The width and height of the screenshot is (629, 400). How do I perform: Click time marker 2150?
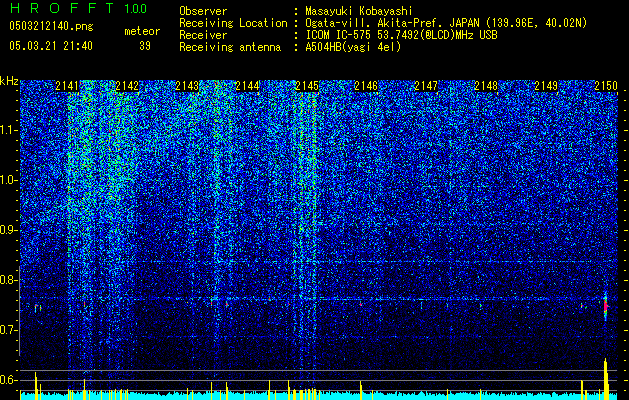click(x=606, y=86)
